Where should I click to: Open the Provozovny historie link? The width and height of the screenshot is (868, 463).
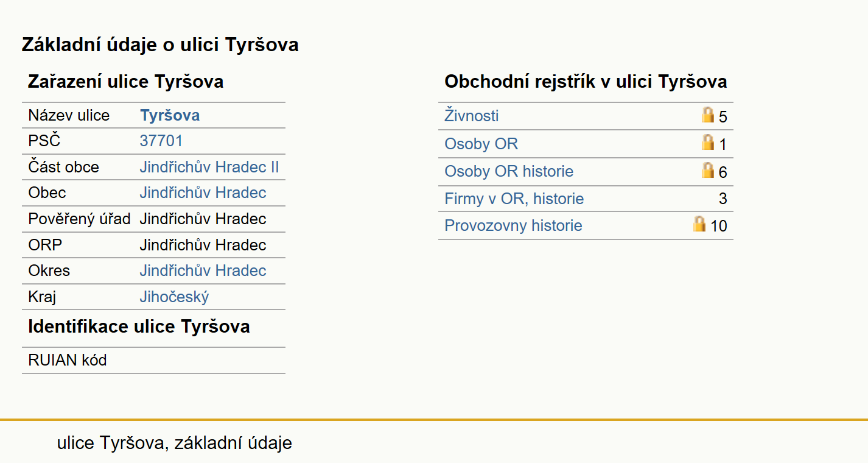513,225
